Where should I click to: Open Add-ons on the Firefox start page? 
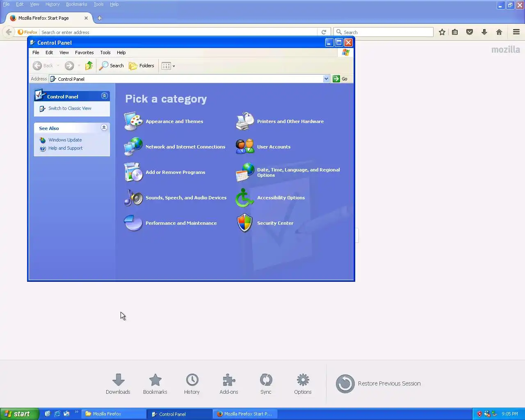click(229, 384)
